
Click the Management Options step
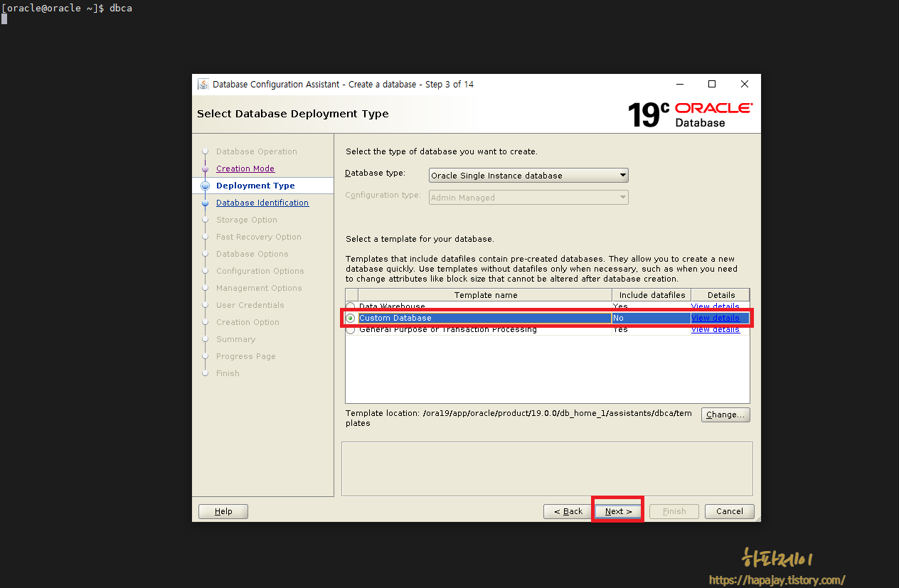259,288
